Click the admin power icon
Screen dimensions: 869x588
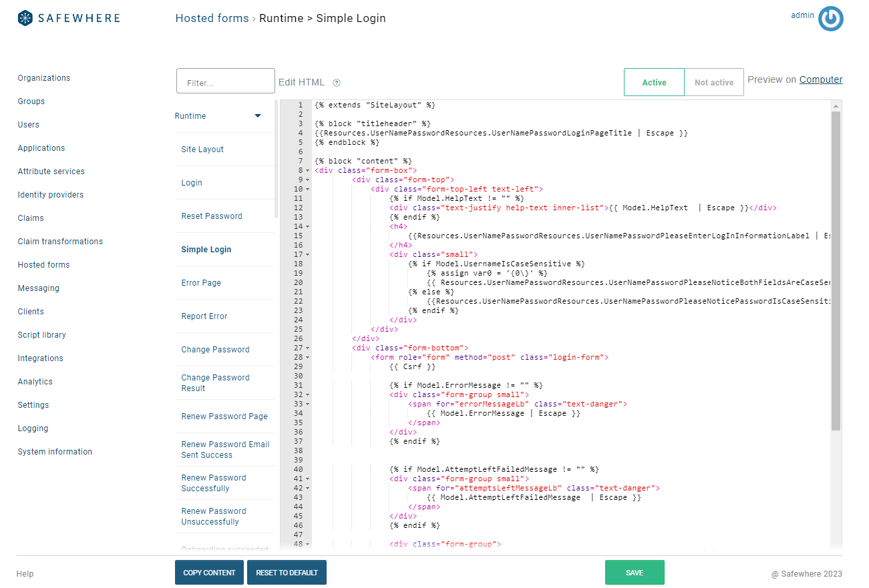[x=830, y=19]
